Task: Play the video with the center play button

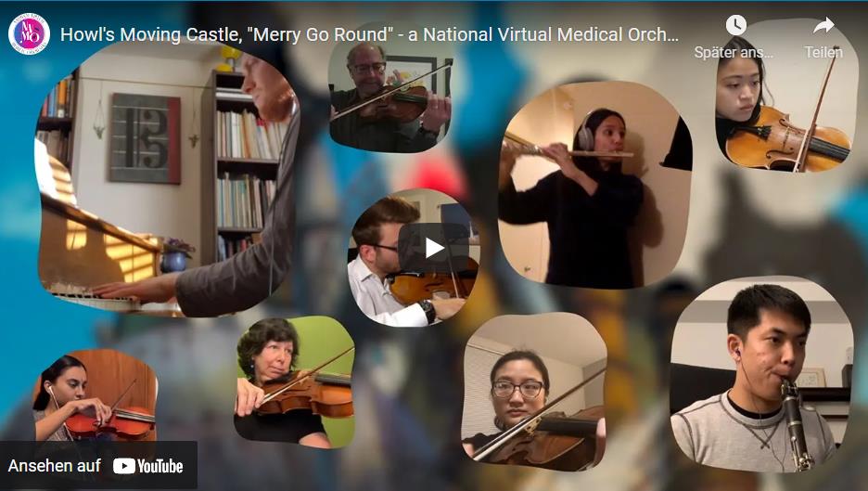Action: 434,248
